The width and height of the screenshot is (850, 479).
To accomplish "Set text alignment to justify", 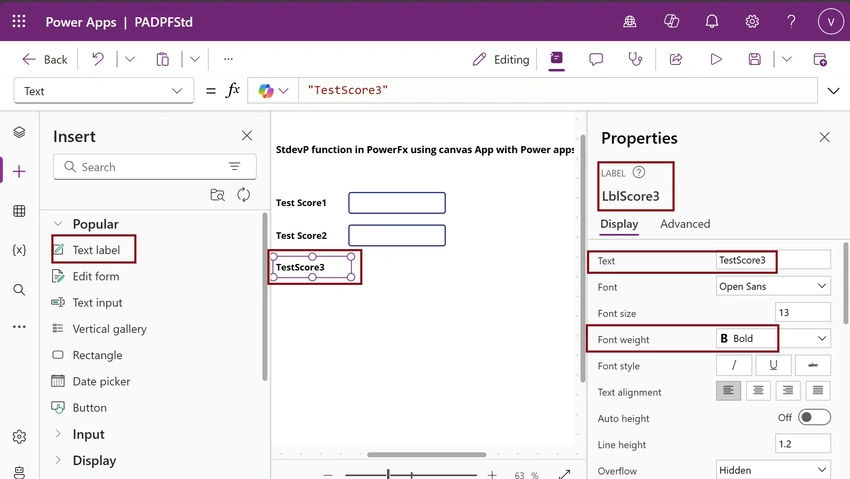I will [x=817, y=391].
